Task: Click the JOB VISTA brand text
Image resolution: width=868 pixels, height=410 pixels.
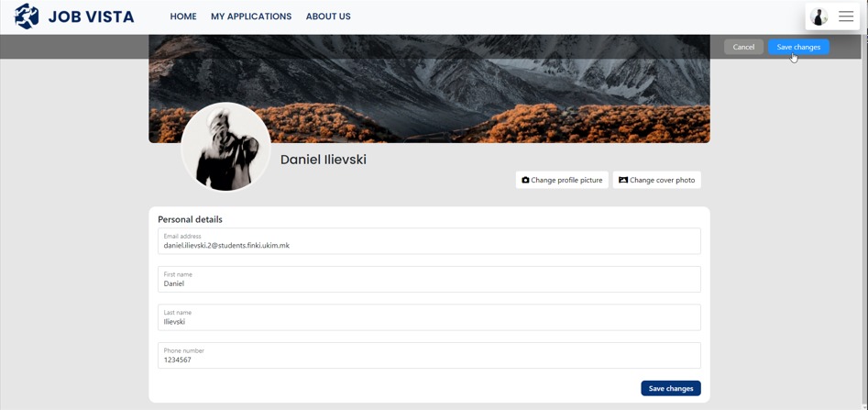Action: (x=91, y=17)
